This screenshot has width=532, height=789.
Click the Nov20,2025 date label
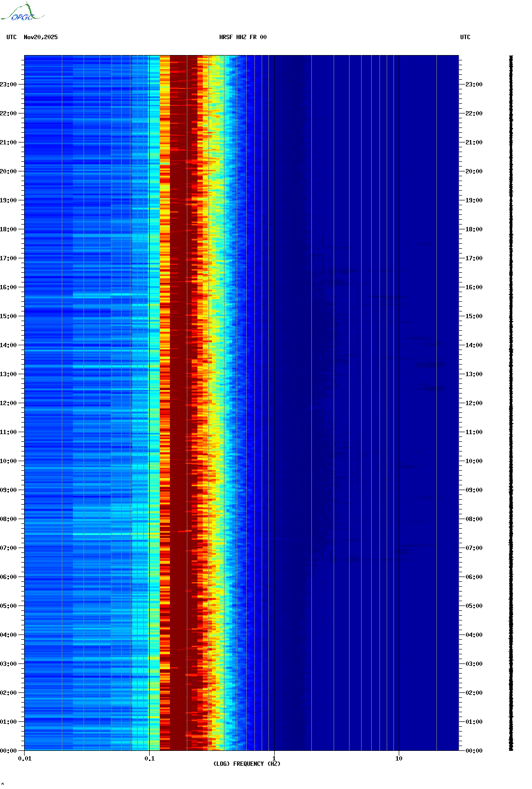(41, 37)
